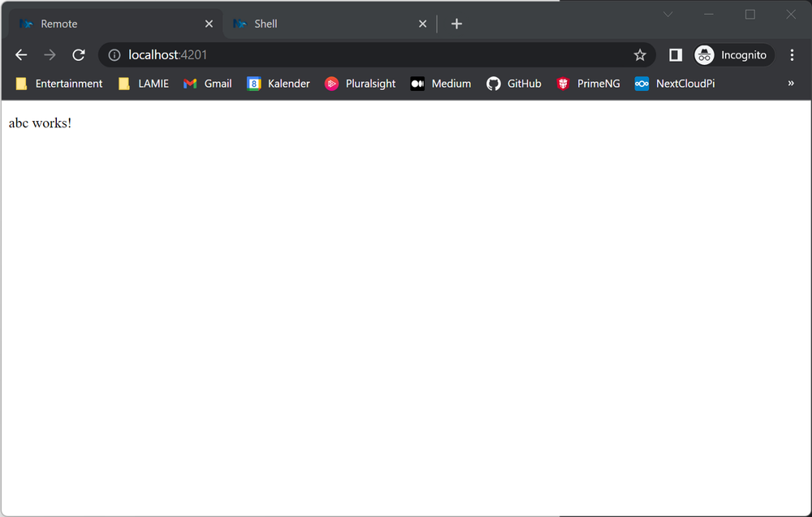812x517 pixels.
Task: Open a new browser tab
Action: pyautogui.click(x=456, y=24)
